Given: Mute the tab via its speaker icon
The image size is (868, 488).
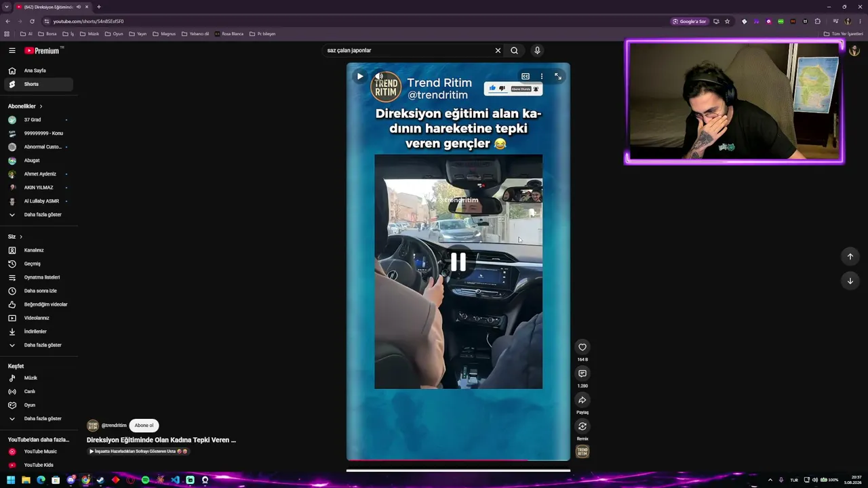Looking at the screenshot, I should [x=79, y=7].
